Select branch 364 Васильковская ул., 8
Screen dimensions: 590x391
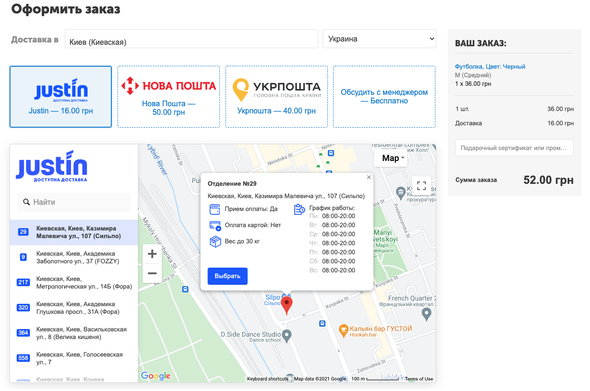coord(74,333)
